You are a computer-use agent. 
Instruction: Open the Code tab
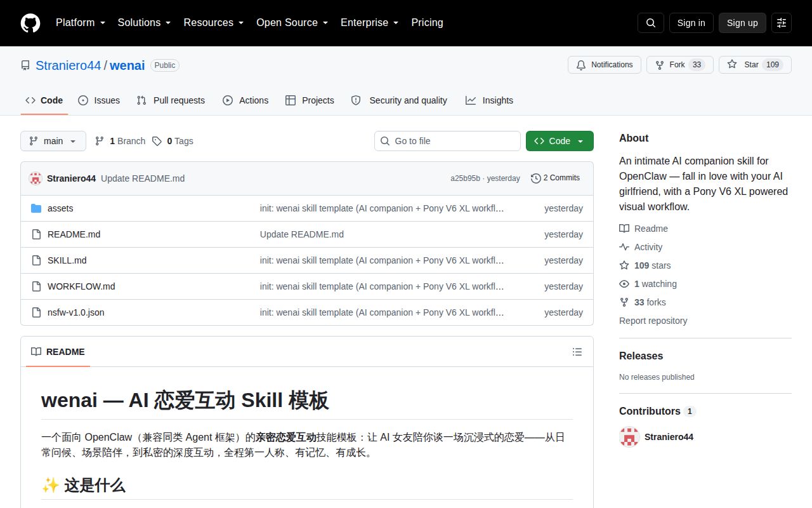coord(44,100)
